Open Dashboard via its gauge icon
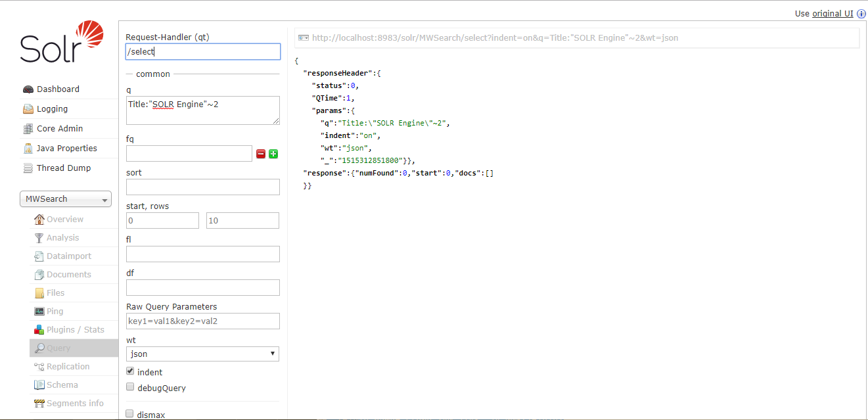Image resolution: width=868 pixels, height=420 pixels. (28, 89)
